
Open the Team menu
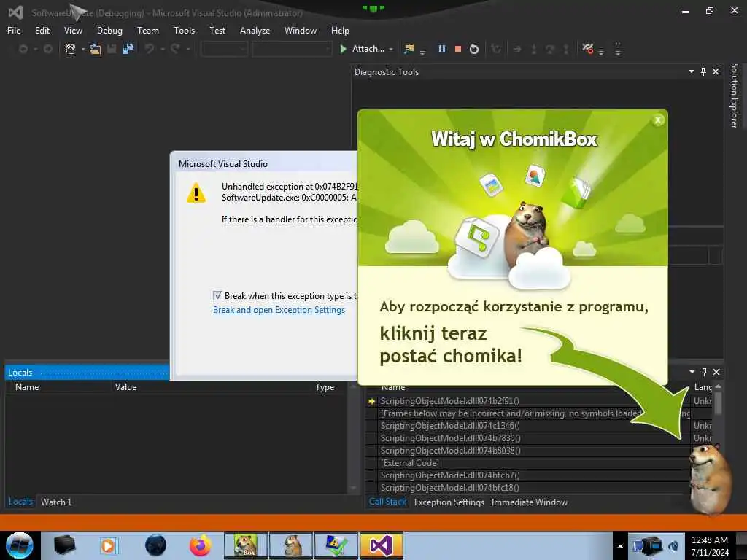pyautogui.click(x=148, y=31)
